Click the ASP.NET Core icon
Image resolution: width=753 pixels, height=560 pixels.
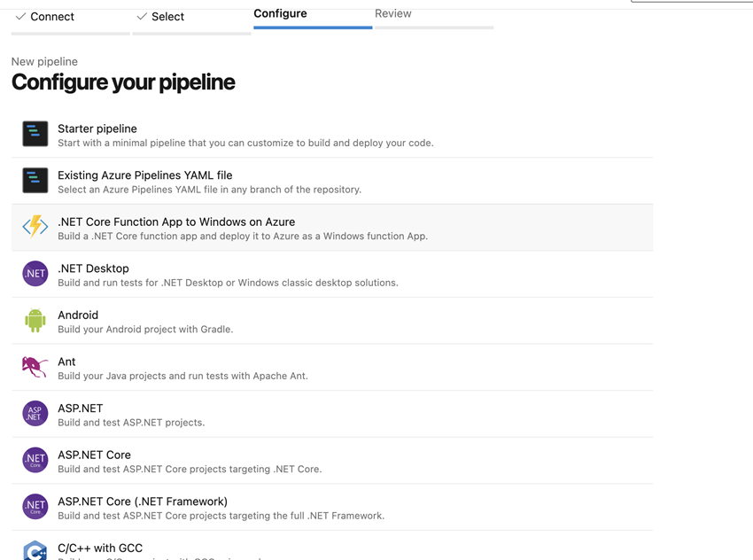coord(35,460)
